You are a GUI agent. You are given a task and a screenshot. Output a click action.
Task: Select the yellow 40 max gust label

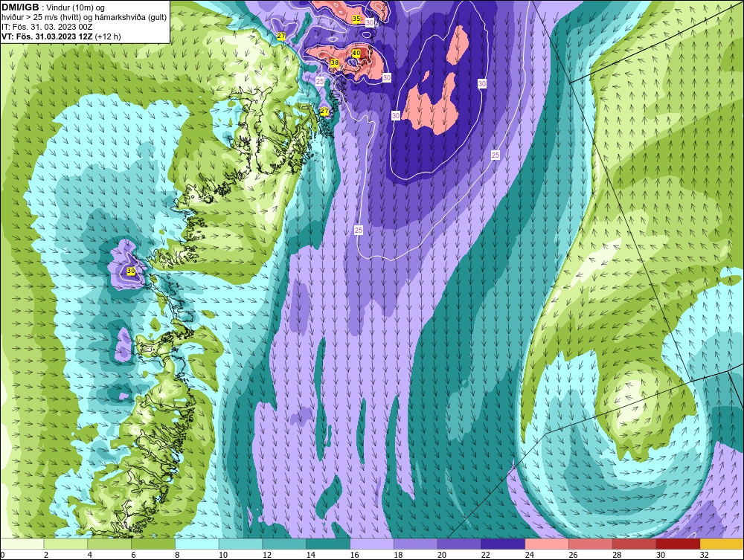pyautogui.click(x=356, y=54)
